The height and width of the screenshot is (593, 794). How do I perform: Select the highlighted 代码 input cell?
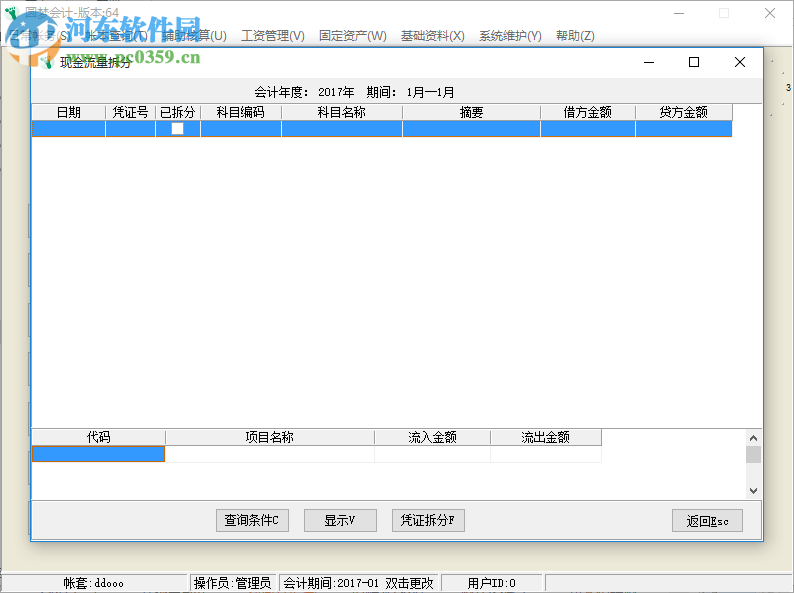(98, 454)
